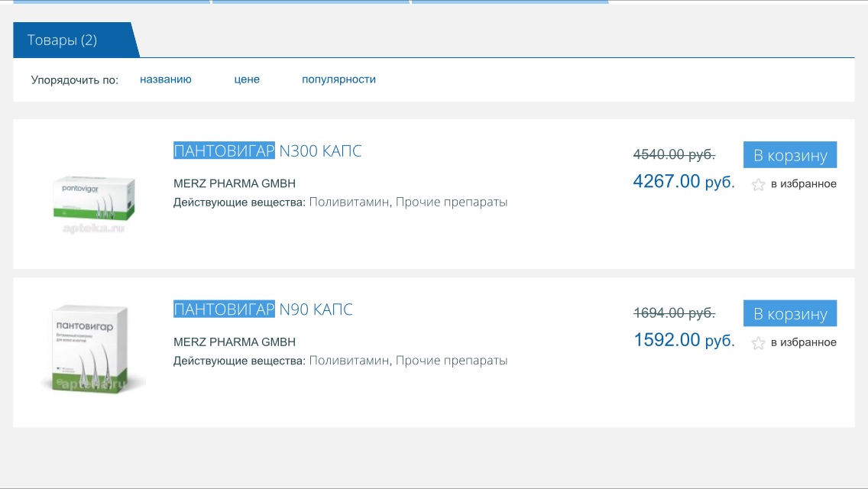Open Прочие препараты link under Пантовигар N90

(x=452, y=361)
